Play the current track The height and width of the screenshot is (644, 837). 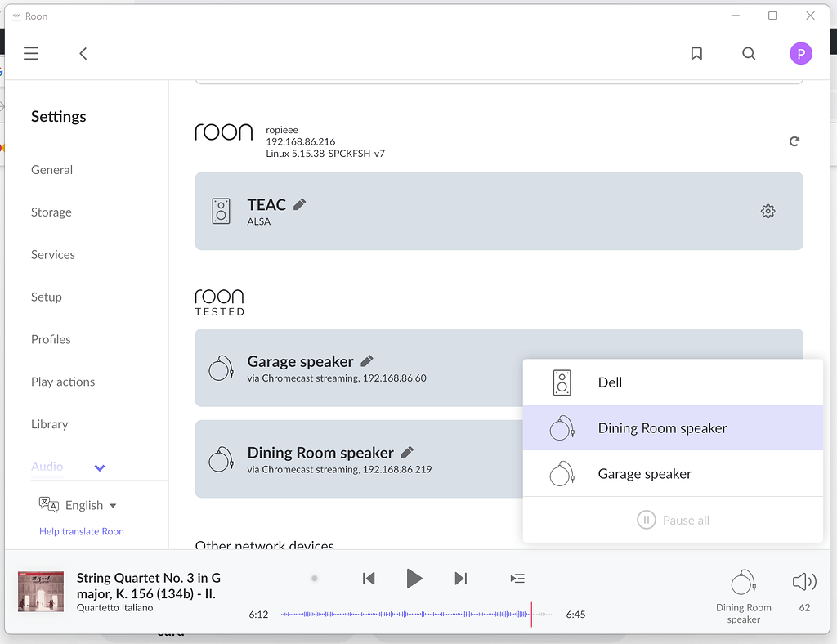(414, 578)
